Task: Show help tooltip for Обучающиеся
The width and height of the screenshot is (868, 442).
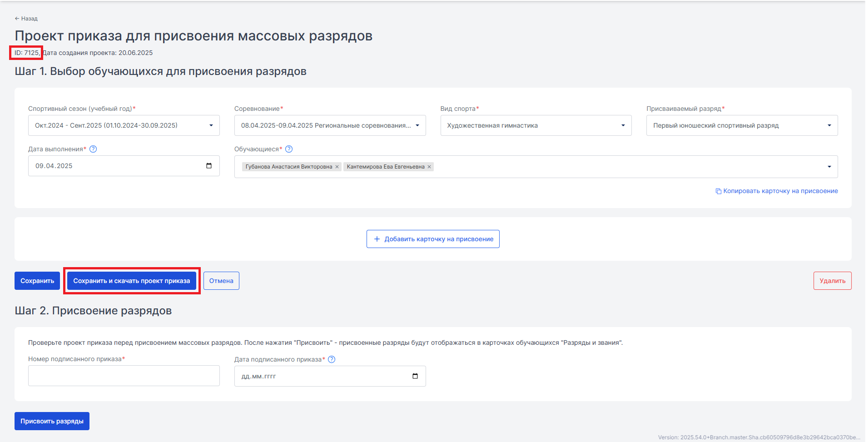Action: tap(289, 149)
